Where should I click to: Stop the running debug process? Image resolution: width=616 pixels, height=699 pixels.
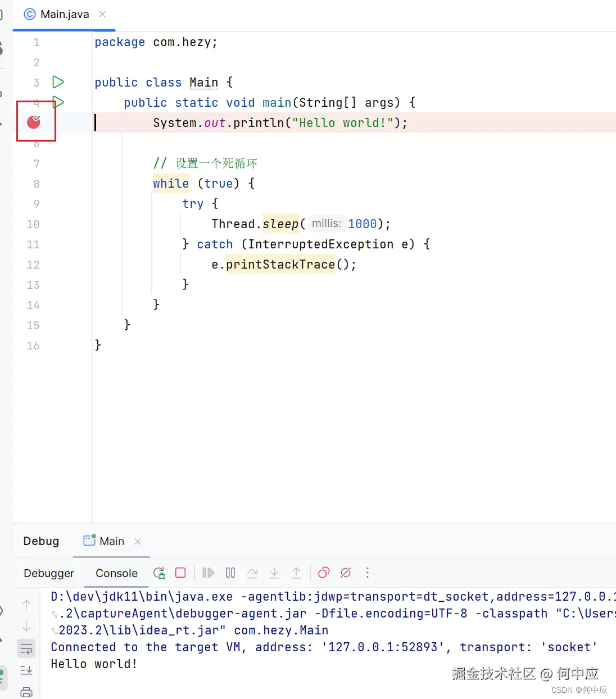tap(180, 573)
